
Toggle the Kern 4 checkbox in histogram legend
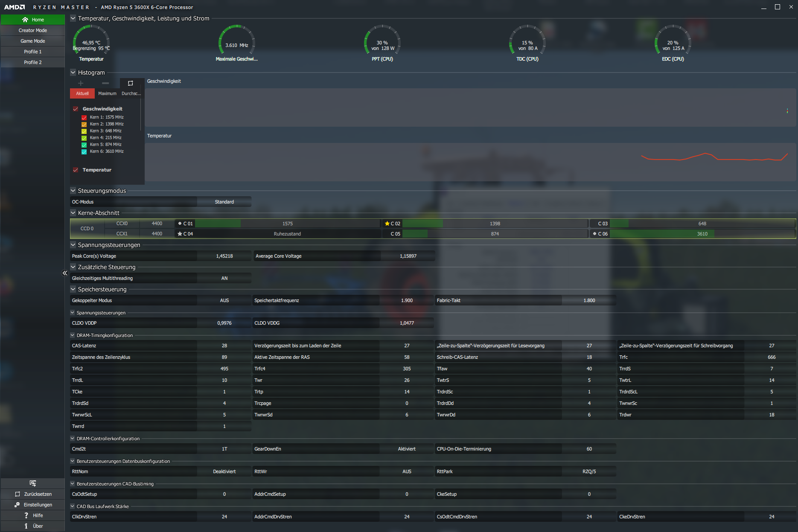[84, 138]
